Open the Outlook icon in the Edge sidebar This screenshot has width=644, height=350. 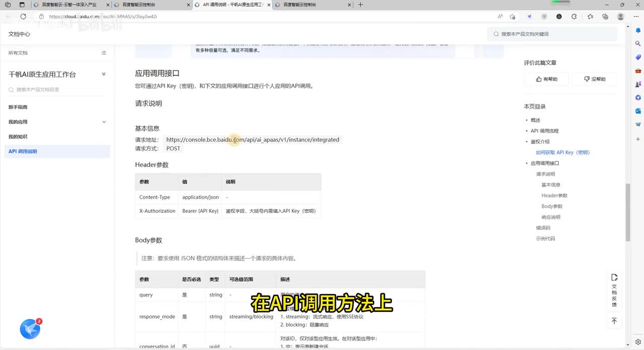click(x=638, y=111)
